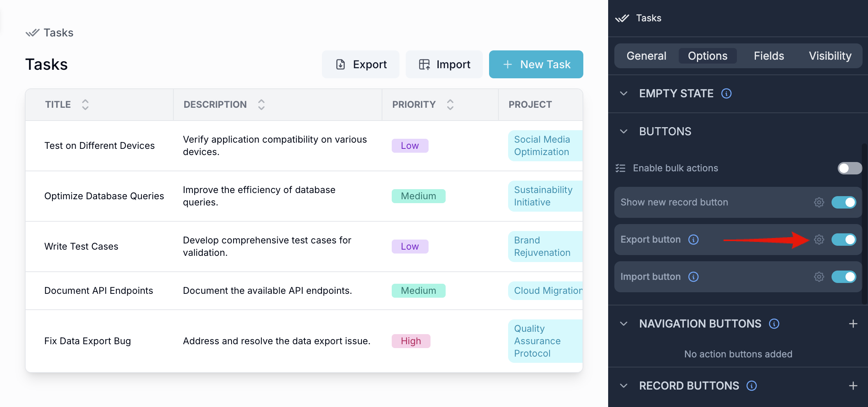The height and width of the screenshot is (407, 868).
Task: Switch to the Fields tab
Action: (769, 56)
